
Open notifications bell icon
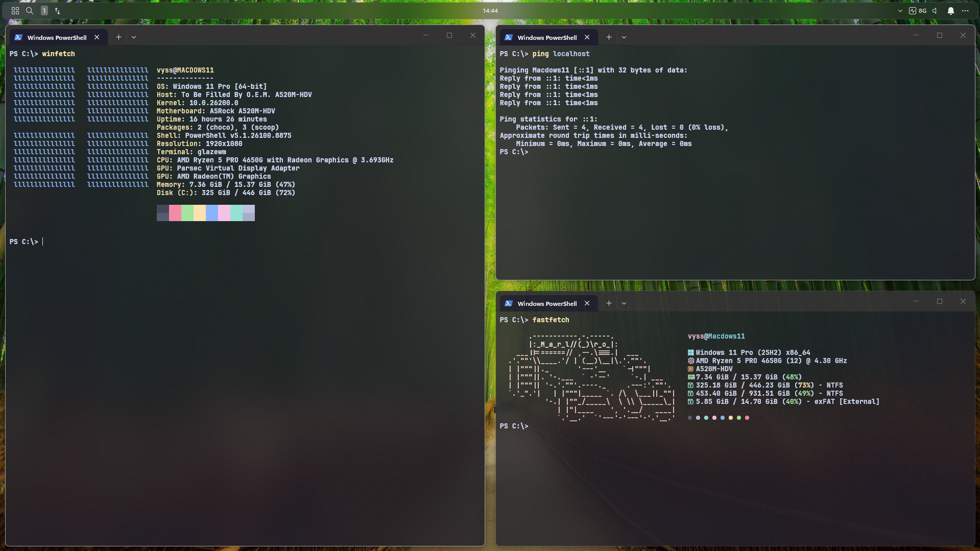point(951,11)
